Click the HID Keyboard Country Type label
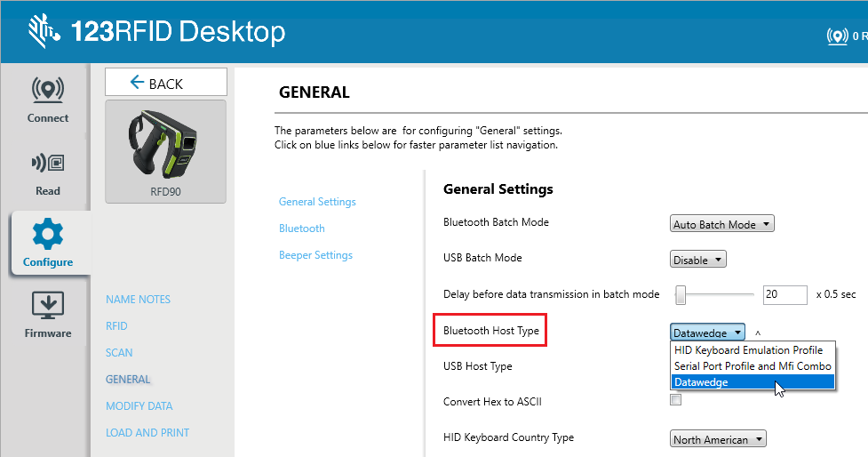The height and width of the screenshot is (457, 868). (508, 437)
